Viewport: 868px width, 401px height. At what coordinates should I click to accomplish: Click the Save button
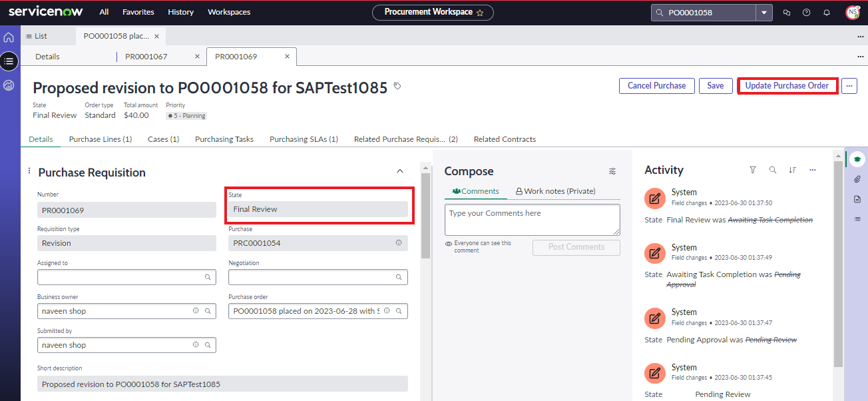pos(716,85)
